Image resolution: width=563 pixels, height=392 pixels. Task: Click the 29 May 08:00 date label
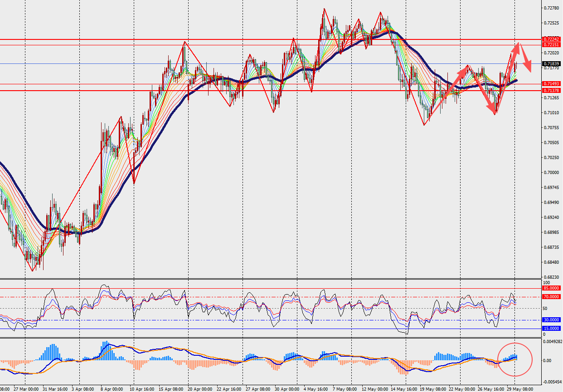(520, 389)
